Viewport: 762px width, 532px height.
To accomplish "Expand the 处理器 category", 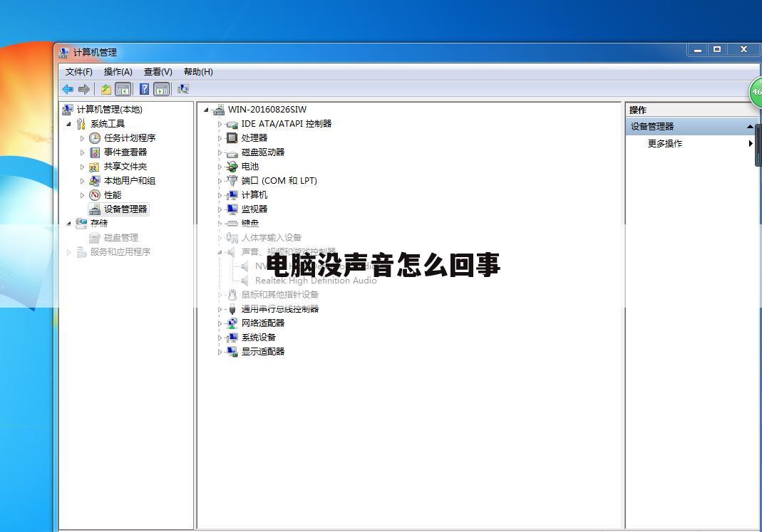I will pos(220,138).
